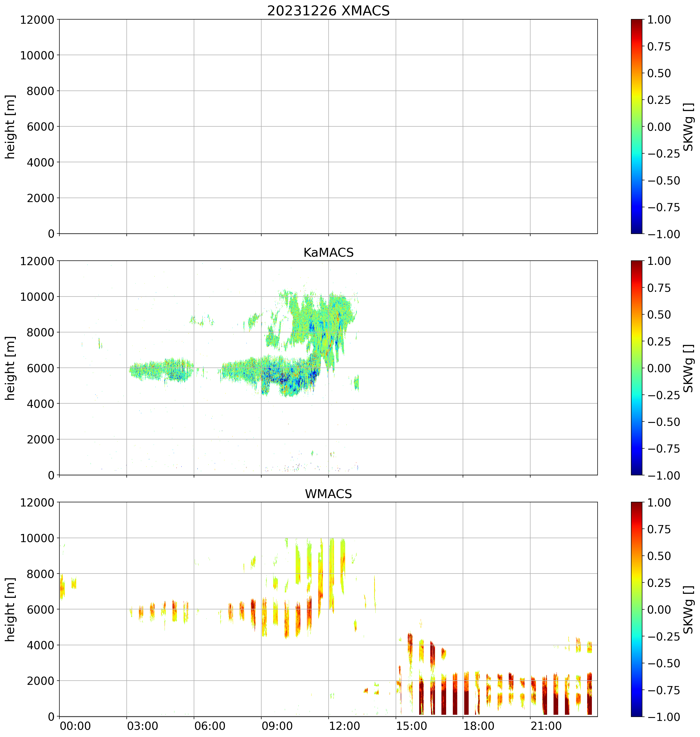Click the 12000 tick on the XMACS panel
Screen dimensions: 700x737
[x=37, y=20]
